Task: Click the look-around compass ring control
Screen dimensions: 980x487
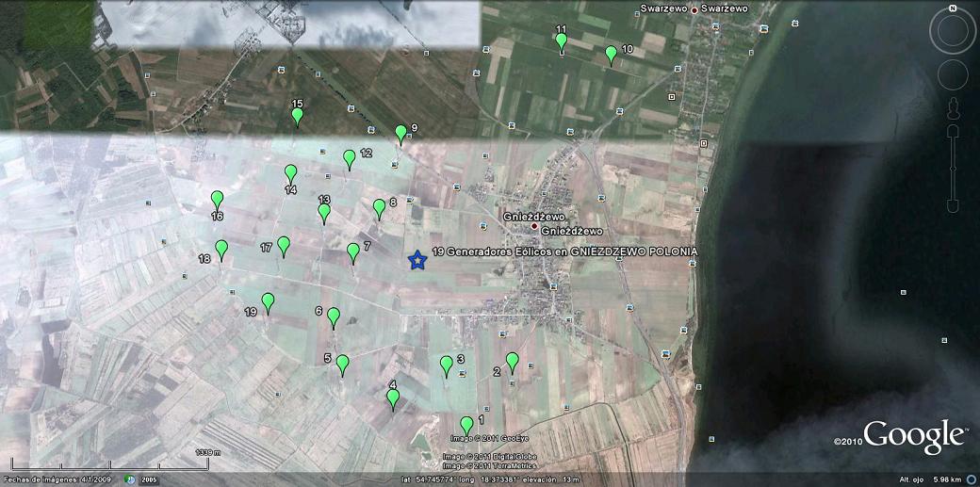Action: point(953,33)
